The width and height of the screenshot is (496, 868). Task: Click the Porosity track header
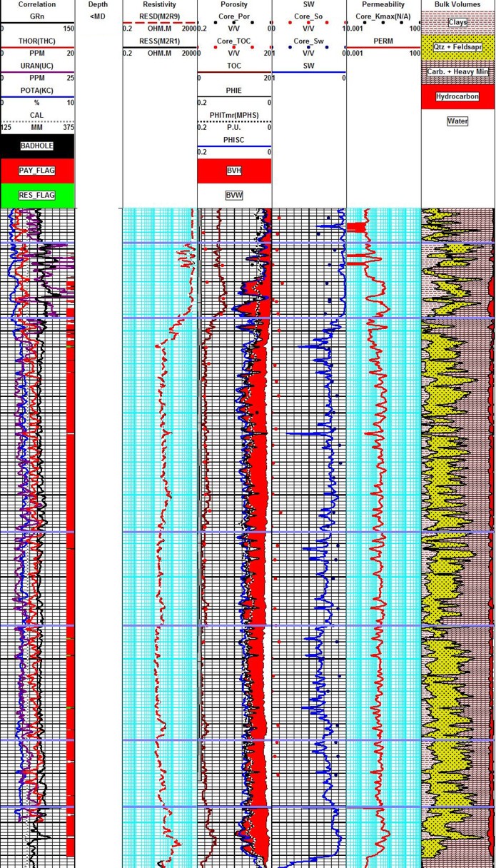[234, 4]
